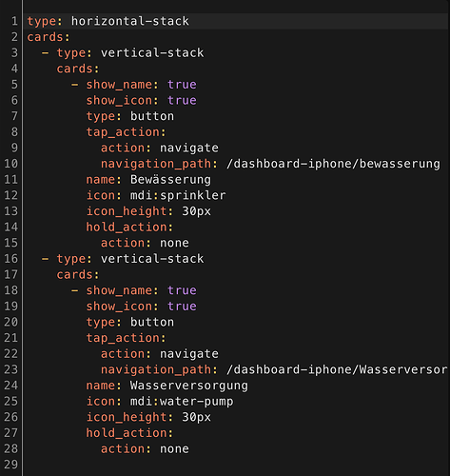Click cards key on line 17

click(74, 275)
